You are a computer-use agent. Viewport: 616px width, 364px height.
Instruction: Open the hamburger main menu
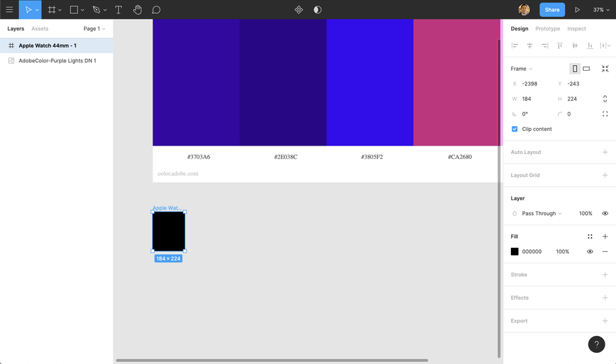9,10
